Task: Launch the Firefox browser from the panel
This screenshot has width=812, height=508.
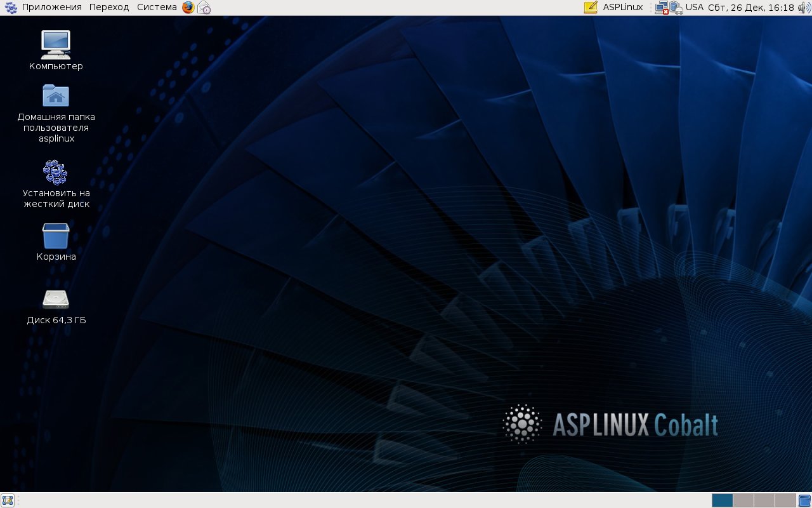Action: click(188, 8)
